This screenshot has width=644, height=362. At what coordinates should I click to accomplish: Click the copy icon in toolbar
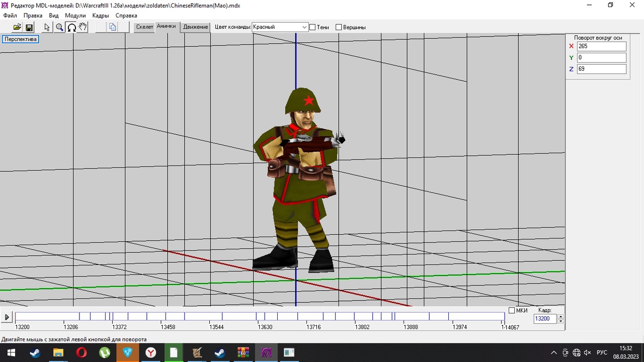(x=113, y=27)
